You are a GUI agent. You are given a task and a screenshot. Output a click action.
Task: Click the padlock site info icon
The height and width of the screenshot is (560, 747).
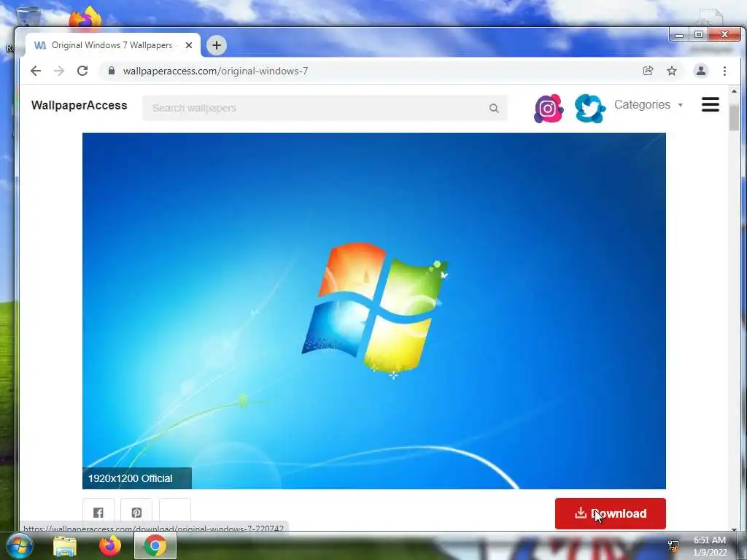(112, 71)
